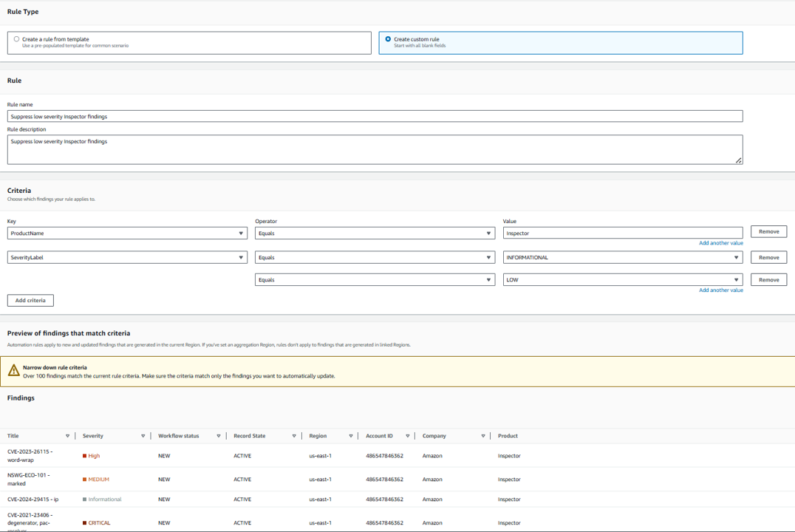Sort by Workflow status column arrow
The width and height of the screenshot is (795, 532).
point(219,436)
